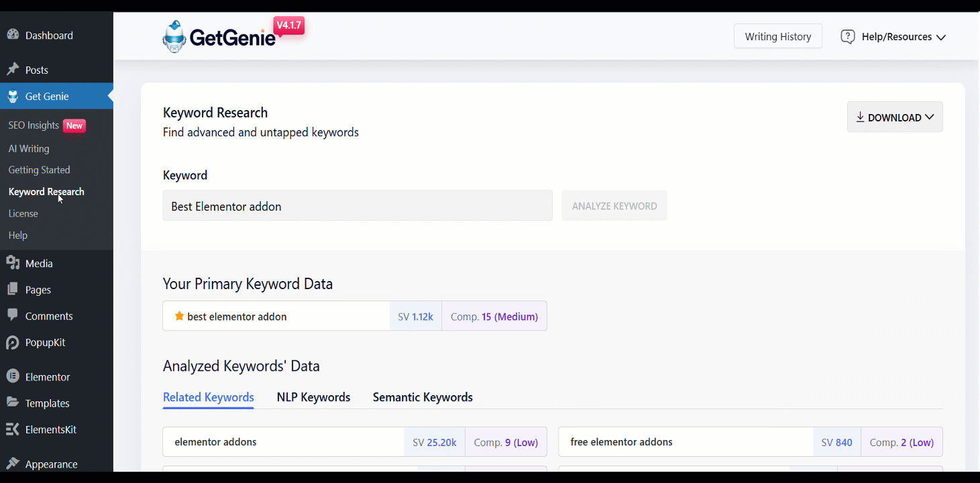Image resolution: width=980 pixels, height=483 pixels.
Task: Click the ElementsKit icon in sidebar
Action: tap(13, 429)
